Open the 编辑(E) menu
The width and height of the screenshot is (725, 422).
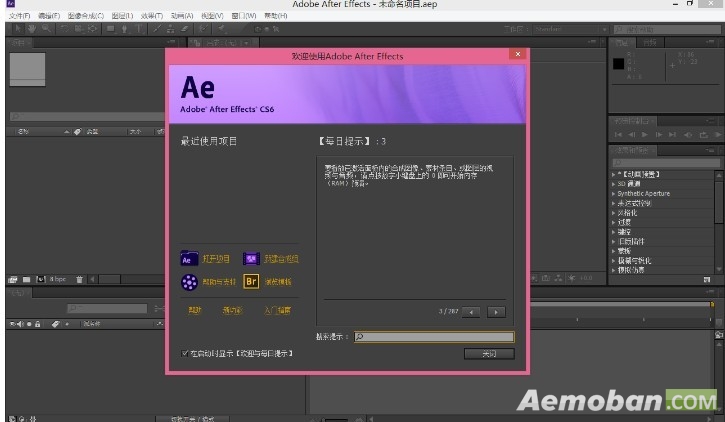pos(49,16)
